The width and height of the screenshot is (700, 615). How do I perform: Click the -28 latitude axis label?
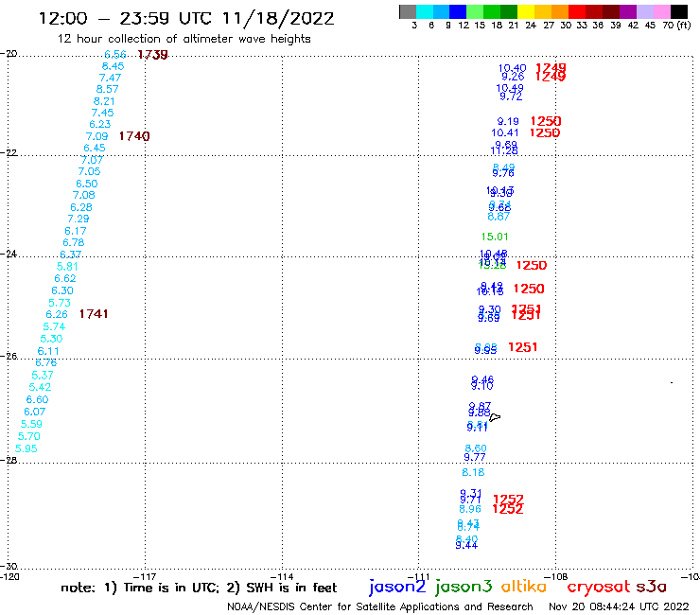9,460
